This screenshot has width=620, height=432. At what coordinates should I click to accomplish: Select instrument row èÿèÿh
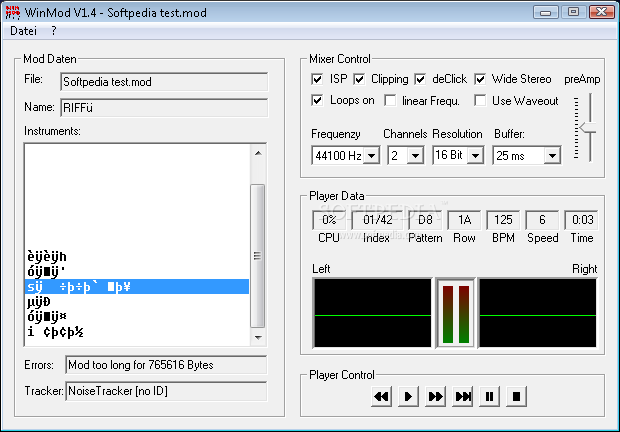[x=137, y=257]
